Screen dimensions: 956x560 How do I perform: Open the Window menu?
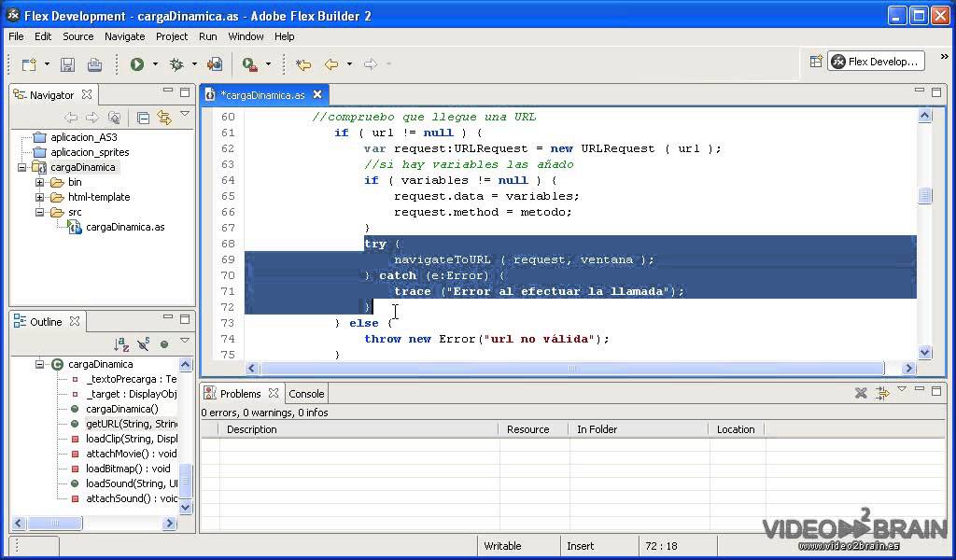pyautogui.click(x=246, y=36)
